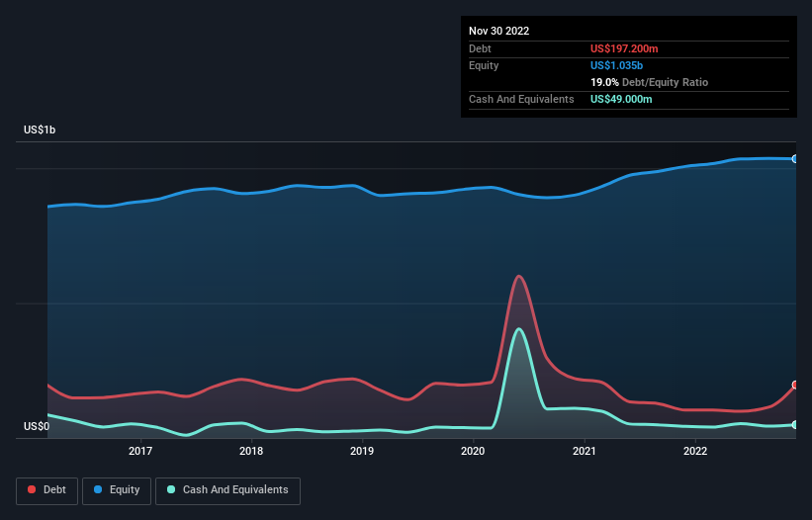The height and width of the screenshot is (520, 812).
Task: Click the 2019 x-axis label
Action: (x=362, y=451)
